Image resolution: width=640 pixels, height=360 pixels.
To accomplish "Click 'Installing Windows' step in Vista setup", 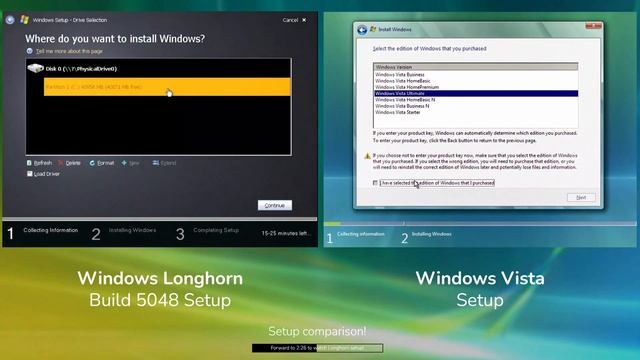I will click(431, 234).
